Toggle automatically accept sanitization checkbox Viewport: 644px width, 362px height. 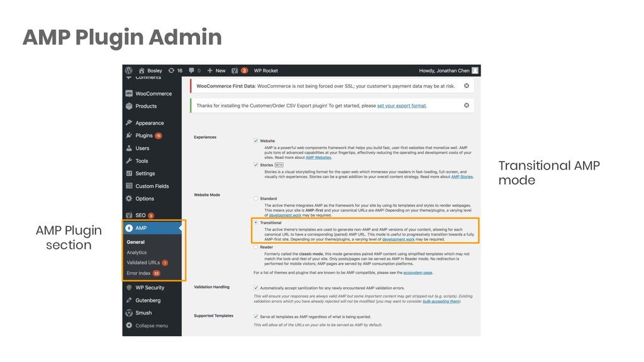click(256, 288)
